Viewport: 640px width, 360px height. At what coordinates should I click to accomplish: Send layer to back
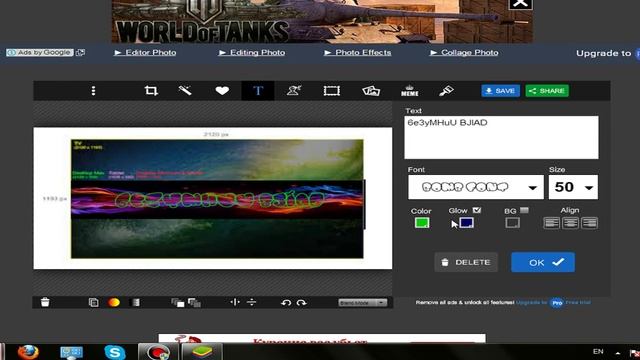point(194,302)
